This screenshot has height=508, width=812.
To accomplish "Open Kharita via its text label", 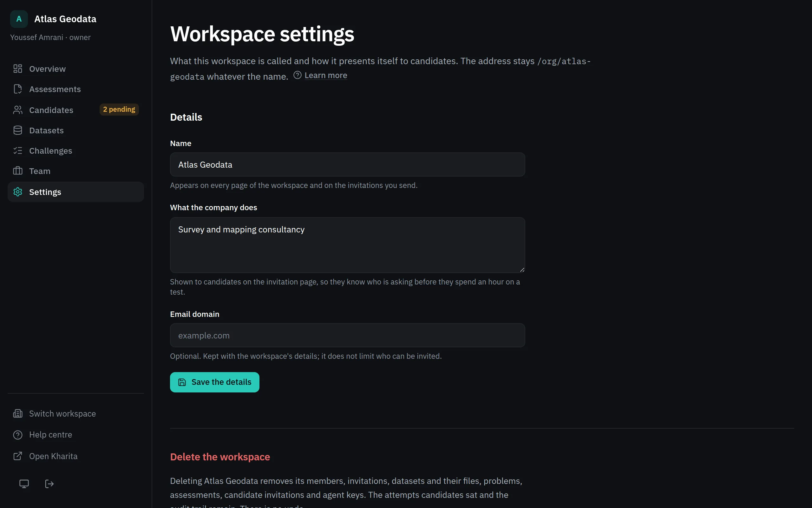I will [x=53, y=456].
